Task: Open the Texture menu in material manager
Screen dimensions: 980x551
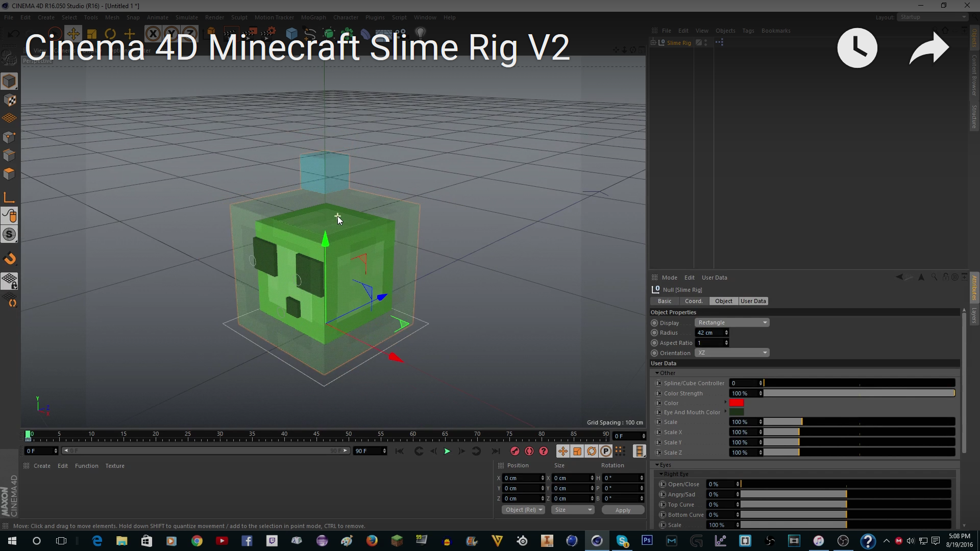Action: pos(115,466)
